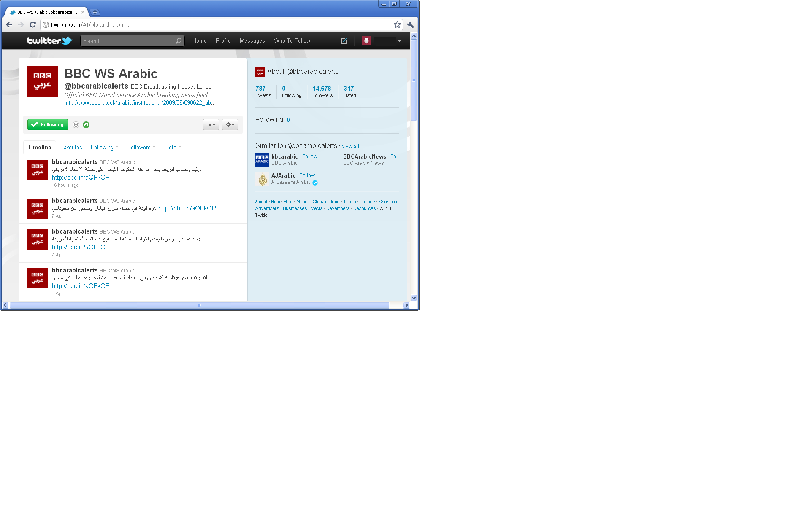Image resolution: width=812 pixels, height=506 pixels.
Task: Click the Al Jazeera Arabic logo avatar
Action: (x=262, y=179)
